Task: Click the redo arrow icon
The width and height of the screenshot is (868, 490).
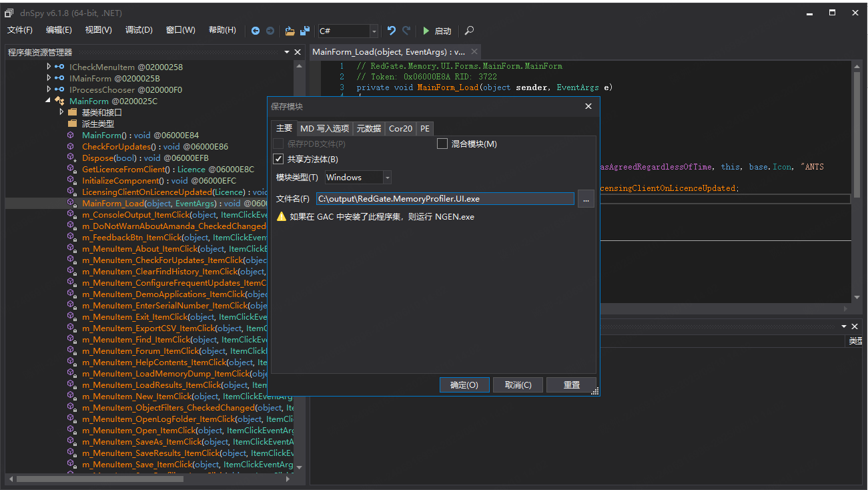Action: (x=406, y=31)
